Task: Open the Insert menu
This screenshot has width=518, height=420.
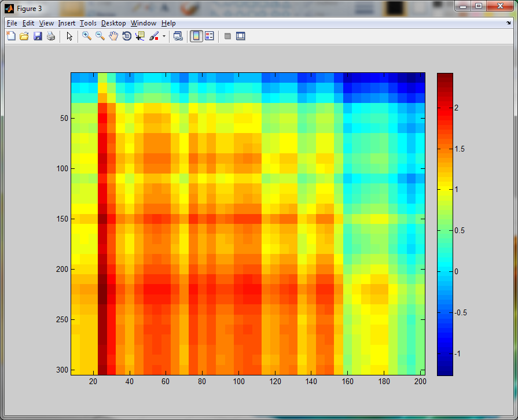Action: [67, 23]
